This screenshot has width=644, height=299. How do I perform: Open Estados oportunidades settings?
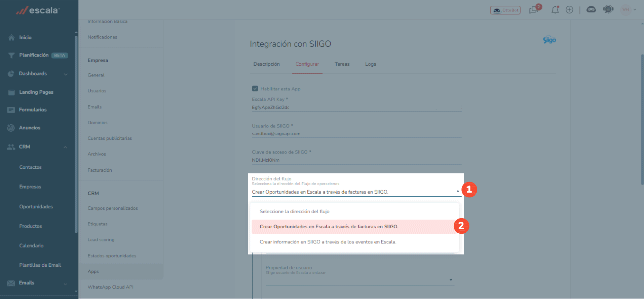pos(112,256)
